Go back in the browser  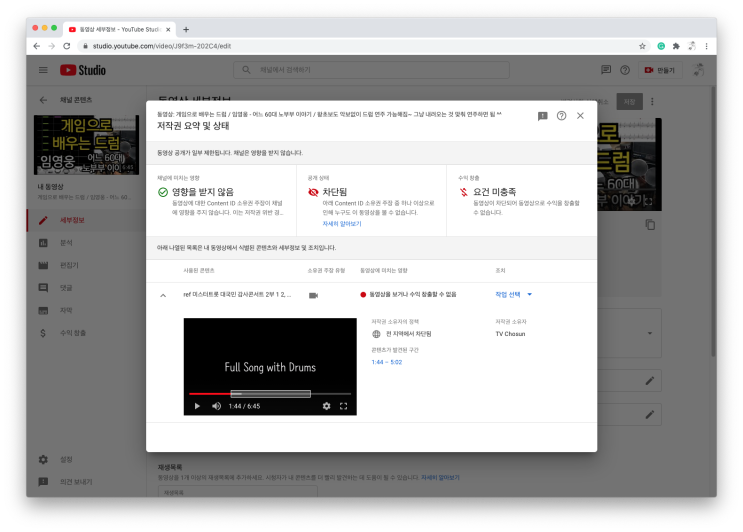pos(36,46)
